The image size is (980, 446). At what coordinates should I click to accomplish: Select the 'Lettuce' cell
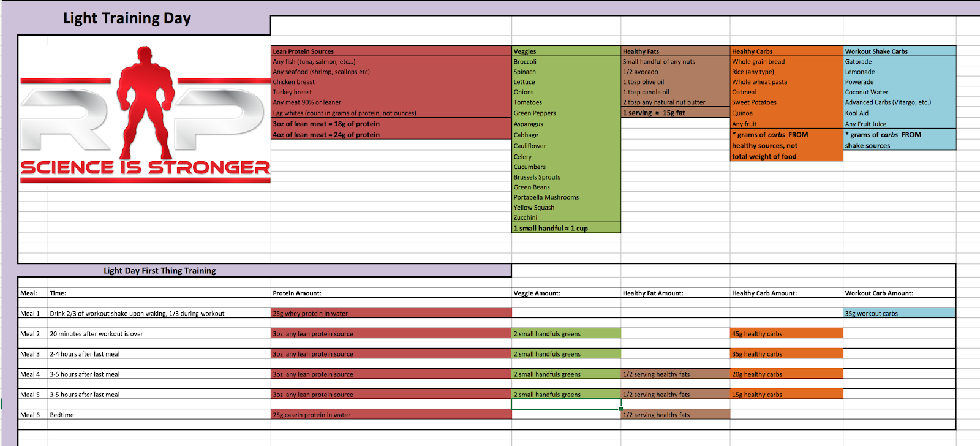pos(567,82)
